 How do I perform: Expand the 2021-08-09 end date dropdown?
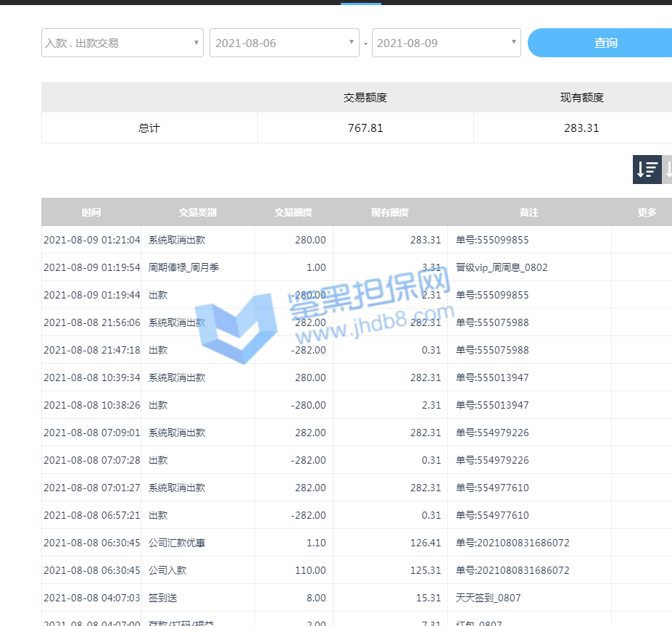click(x=446, y=43)
